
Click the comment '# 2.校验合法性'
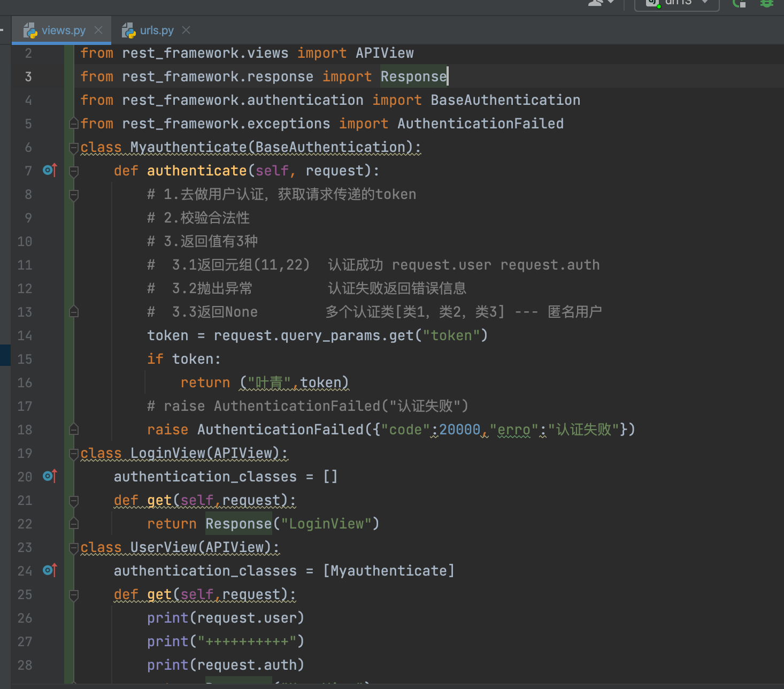pos(198,218)
